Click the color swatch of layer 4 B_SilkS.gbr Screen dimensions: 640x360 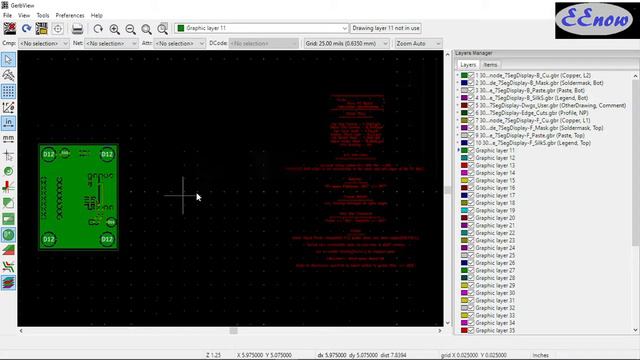point(464,98)
